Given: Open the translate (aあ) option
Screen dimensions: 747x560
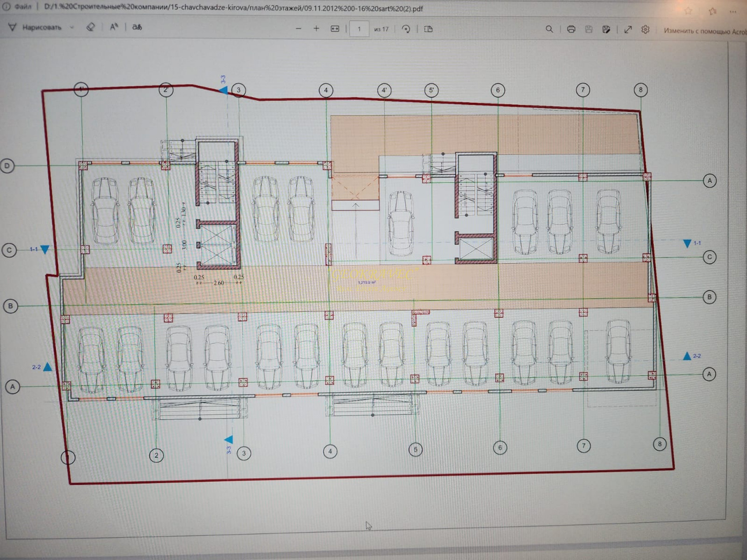Looking at the screenshot, I should click(x=137, y=27).
